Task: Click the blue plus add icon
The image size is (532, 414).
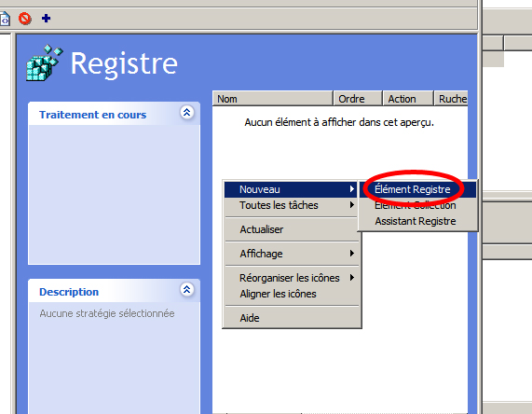Action: tap(46, 18)
